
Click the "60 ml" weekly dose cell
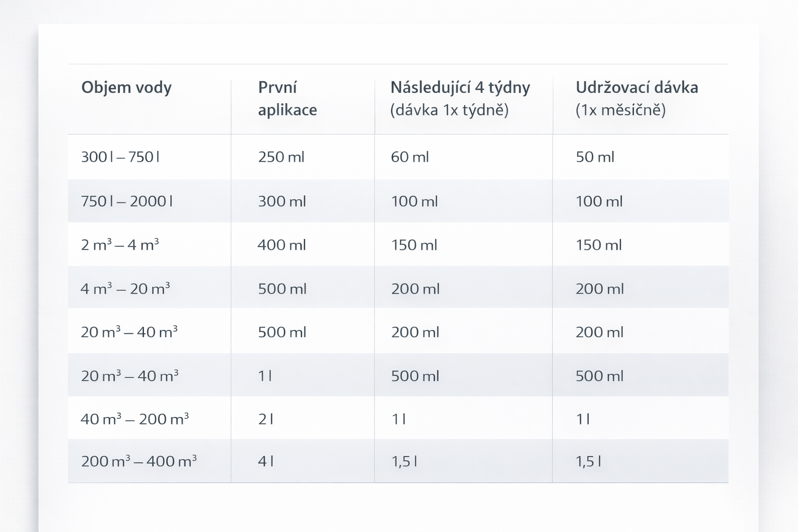(x=410, y=157)
